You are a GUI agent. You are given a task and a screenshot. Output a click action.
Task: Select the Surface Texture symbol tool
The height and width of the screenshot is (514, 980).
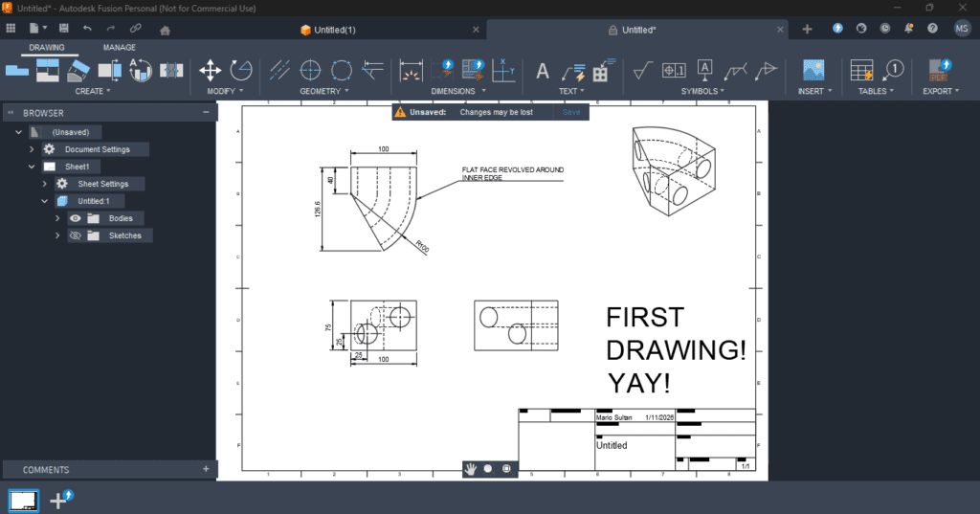pyautogui.click(x=643, y=70)
